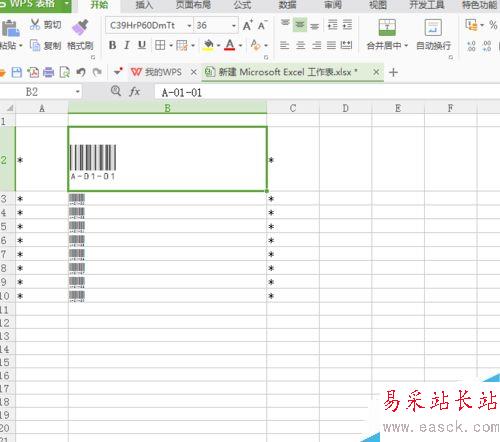This screenshot has width=500, height=442.
Task: Click the percent style icon
Action: click(x=493, y=25)
